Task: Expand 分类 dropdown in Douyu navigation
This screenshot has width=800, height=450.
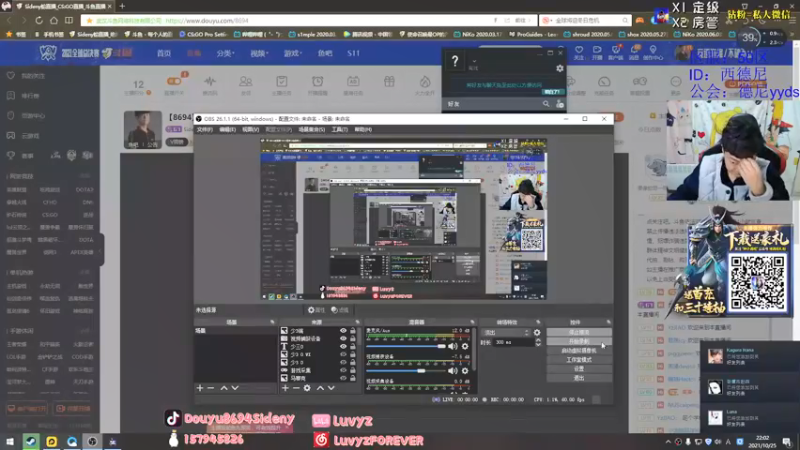Action: click(225, 53)
